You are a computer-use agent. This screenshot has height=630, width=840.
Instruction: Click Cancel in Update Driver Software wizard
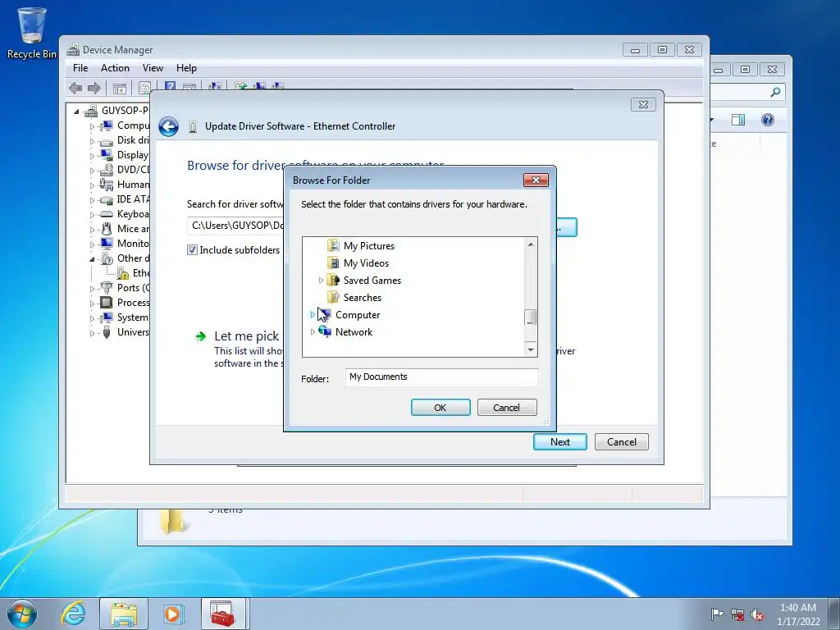(622, 442)
